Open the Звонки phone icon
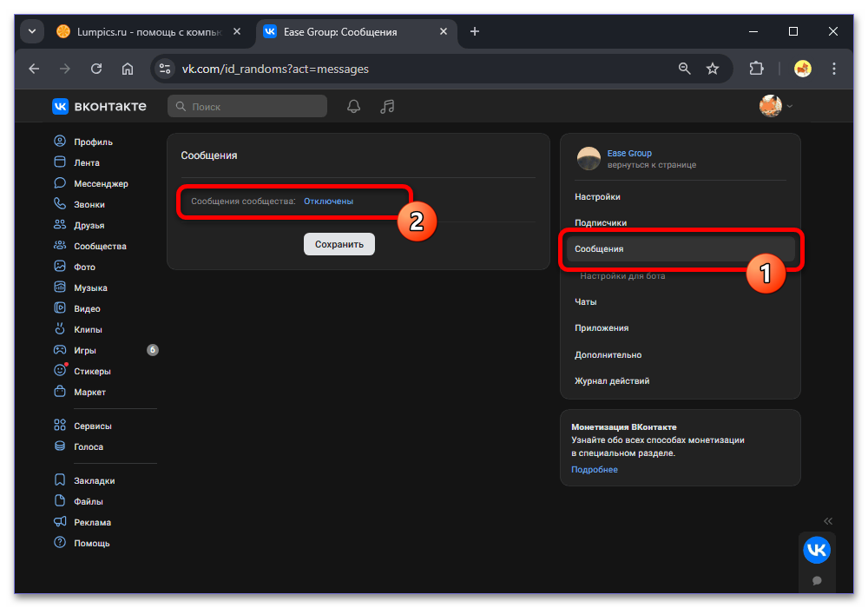This screenshot has height=608, width=868. (x=60, y=203)
